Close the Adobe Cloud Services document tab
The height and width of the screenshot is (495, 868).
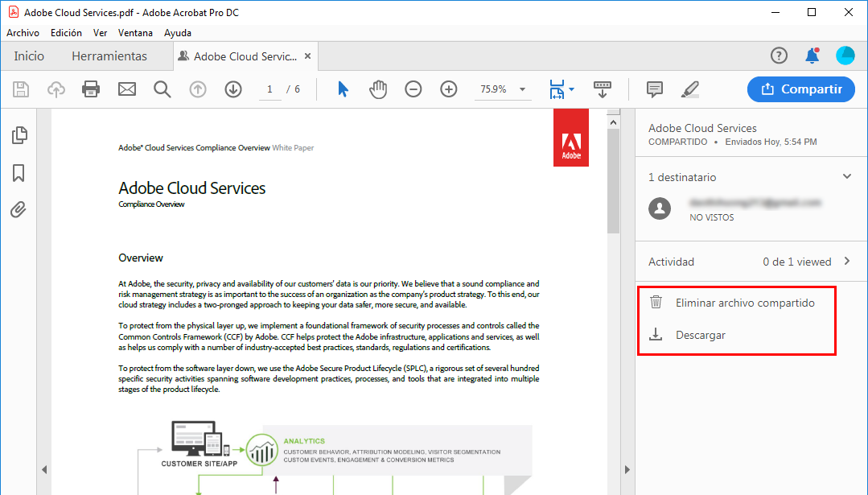click(x=308, y=56)
